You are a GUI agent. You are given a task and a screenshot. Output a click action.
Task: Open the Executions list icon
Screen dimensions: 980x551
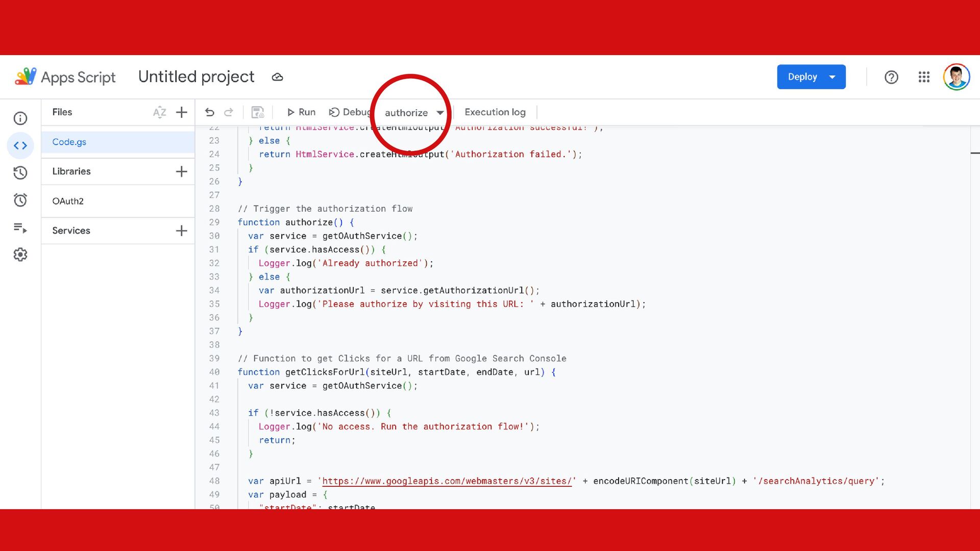pyautogui.click(x=20, y=228)
